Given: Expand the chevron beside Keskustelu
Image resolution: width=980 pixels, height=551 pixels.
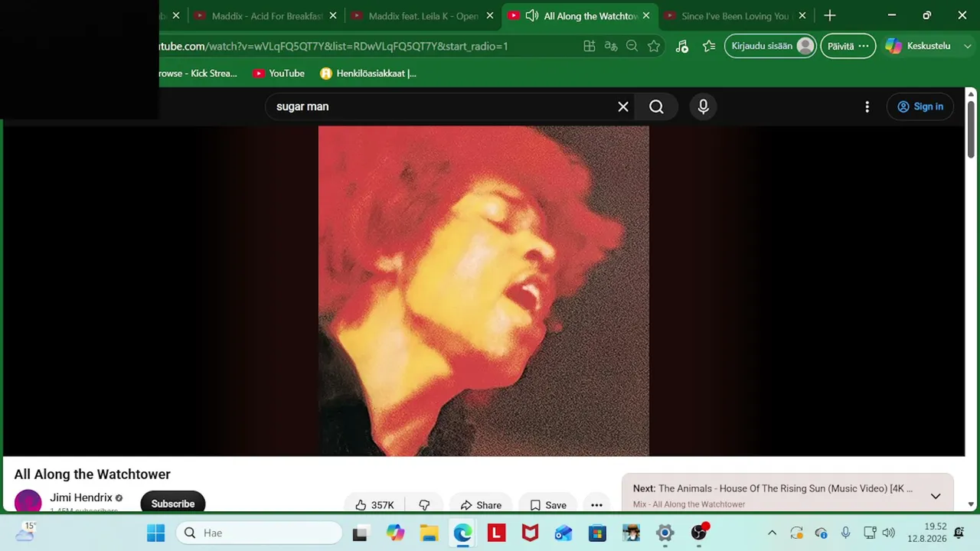Looking at the screenshot, I should point(968,46).
